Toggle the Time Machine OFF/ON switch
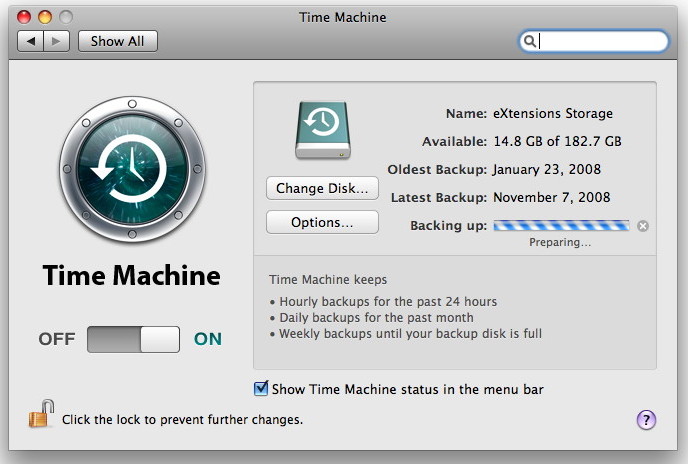Viewport: 688px width, 464px height. point(133,339)
